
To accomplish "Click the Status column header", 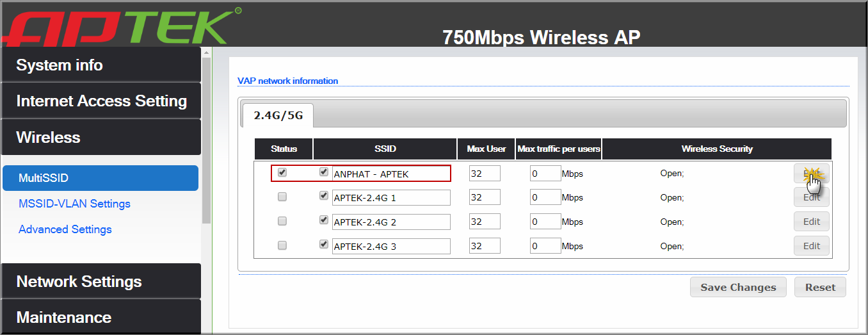I will pos(284,149).
